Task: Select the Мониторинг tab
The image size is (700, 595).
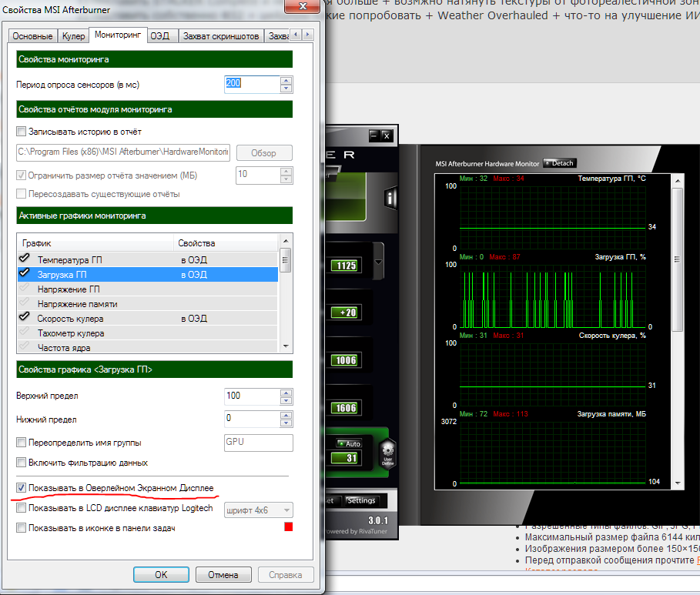Action: (x=118, y=35)
